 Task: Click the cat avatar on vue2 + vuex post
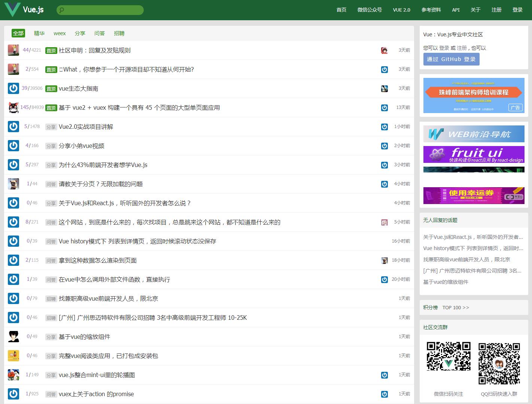coord(13,107)
